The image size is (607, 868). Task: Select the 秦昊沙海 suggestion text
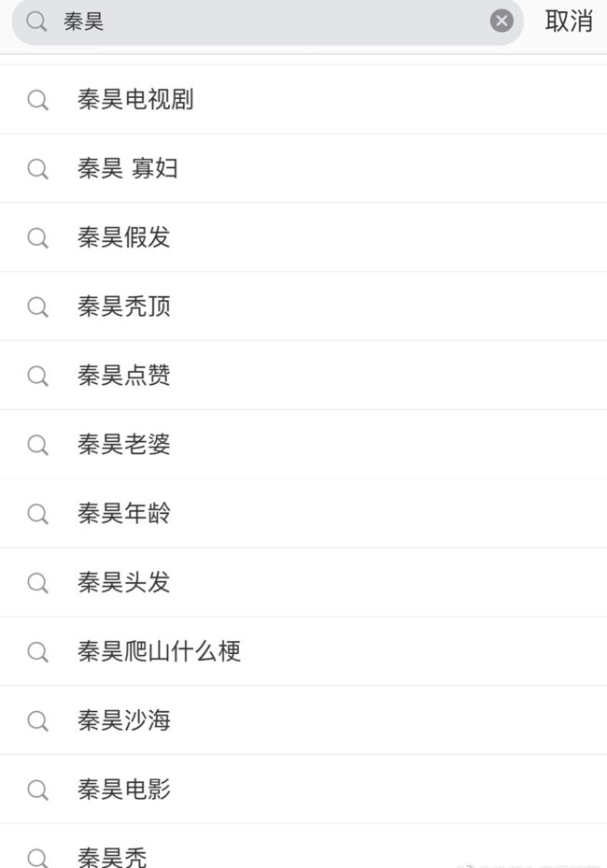pyautogui.click(x=124, y=720)
